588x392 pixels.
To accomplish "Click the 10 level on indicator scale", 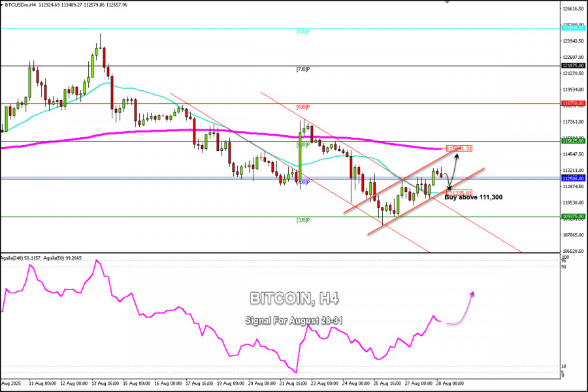I will pos(564,366).
